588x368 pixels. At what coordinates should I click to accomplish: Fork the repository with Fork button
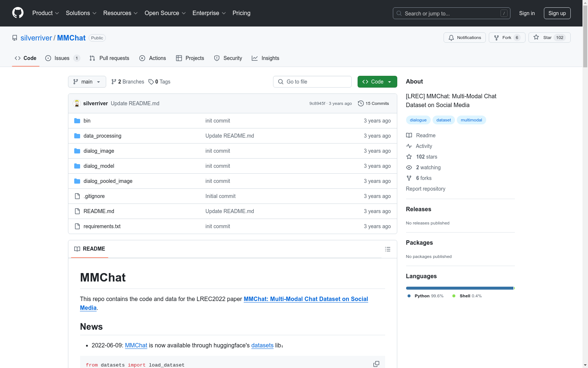(x=507, y=38)
